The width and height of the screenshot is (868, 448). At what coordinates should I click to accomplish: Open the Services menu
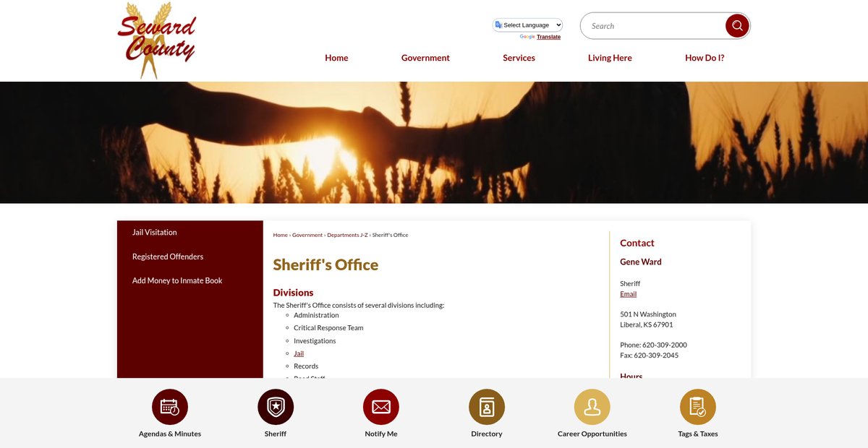point(519,58)
